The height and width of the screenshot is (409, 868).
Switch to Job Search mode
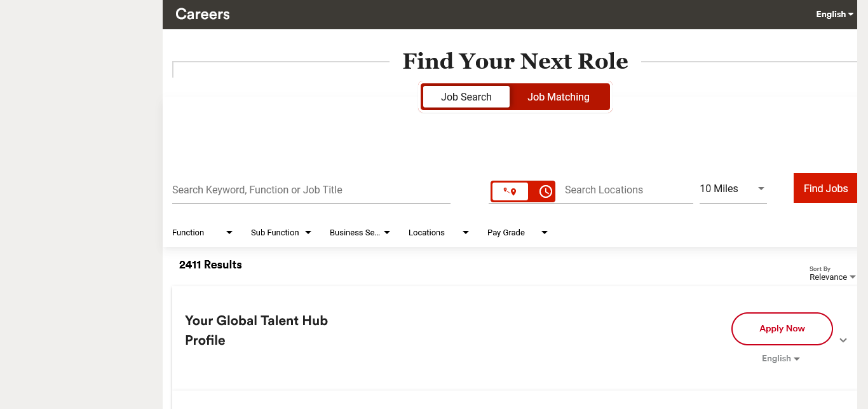tap(466, 97)
